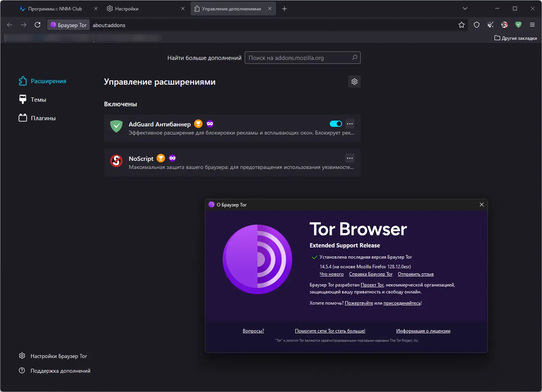Image resolution: width=542 pixels, height=392 pixels.
Task: Click the 'Управление расширениями' heading
Action: (160, 82)
